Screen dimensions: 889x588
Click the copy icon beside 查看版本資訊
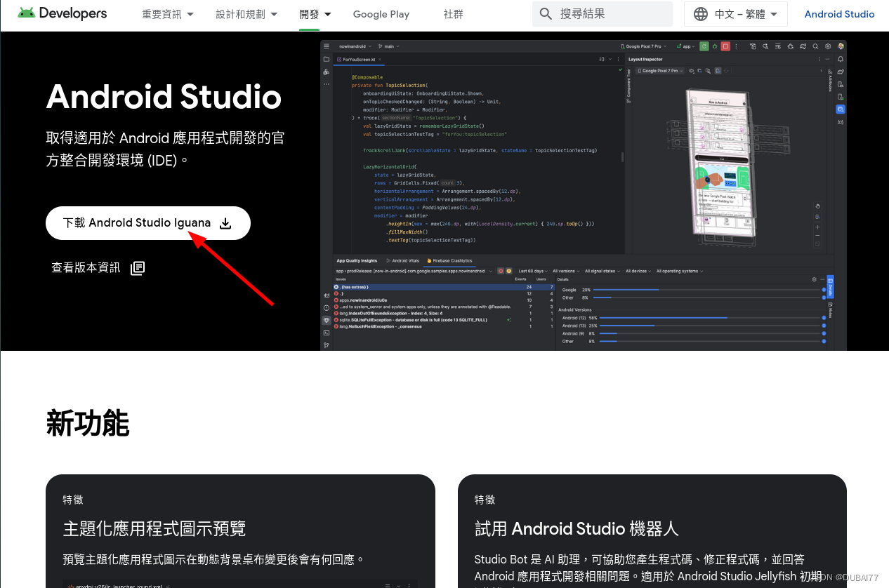[138, 267]
